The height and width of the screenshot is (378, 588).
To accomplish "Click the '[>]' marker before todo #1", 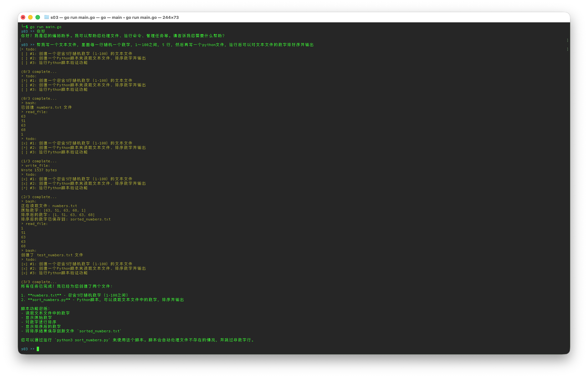I will click(24, 81).
